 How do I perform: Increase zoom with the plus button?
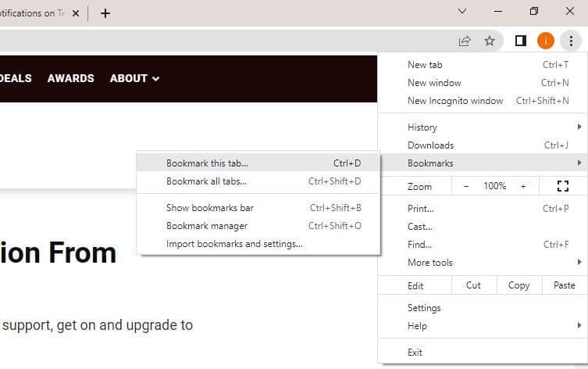coord(523,186)
